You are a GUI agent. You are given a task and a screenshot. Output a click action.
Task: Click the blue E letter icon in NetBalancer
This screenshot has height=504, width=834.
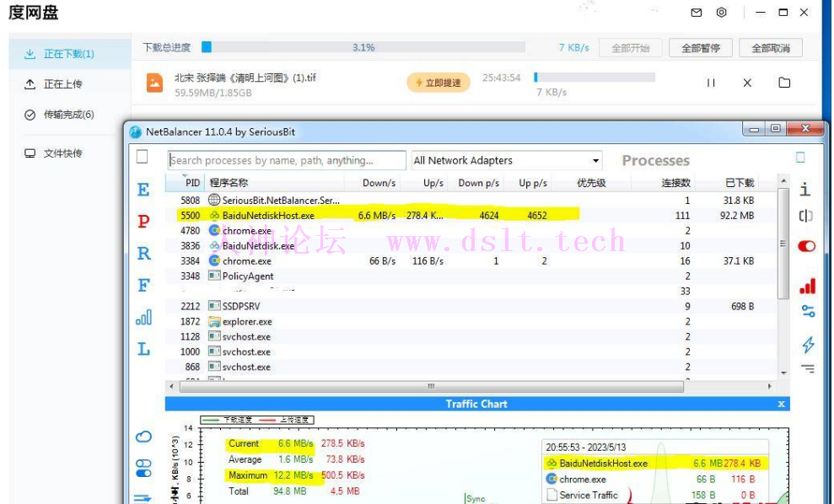(x=143, y=190)
